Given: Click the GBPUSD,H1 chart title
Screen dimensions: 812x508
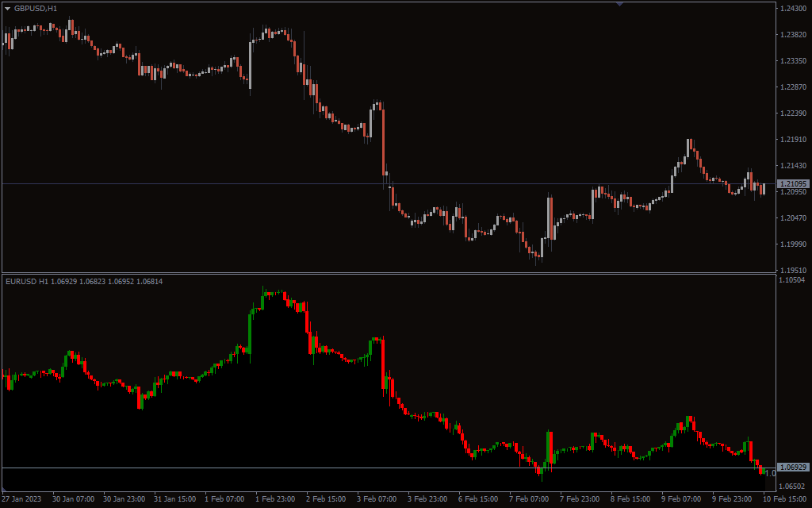Looking at the screenshot, I should pos(36,8).
